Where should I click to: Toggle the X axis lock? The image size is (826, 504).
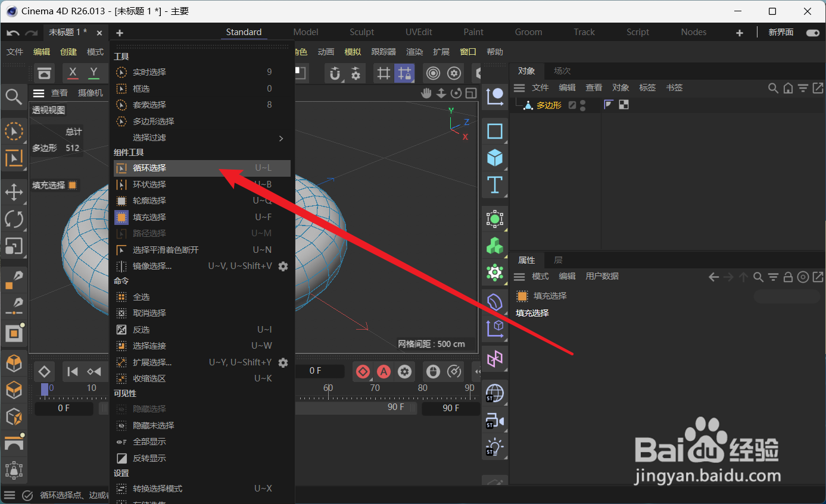73,73
